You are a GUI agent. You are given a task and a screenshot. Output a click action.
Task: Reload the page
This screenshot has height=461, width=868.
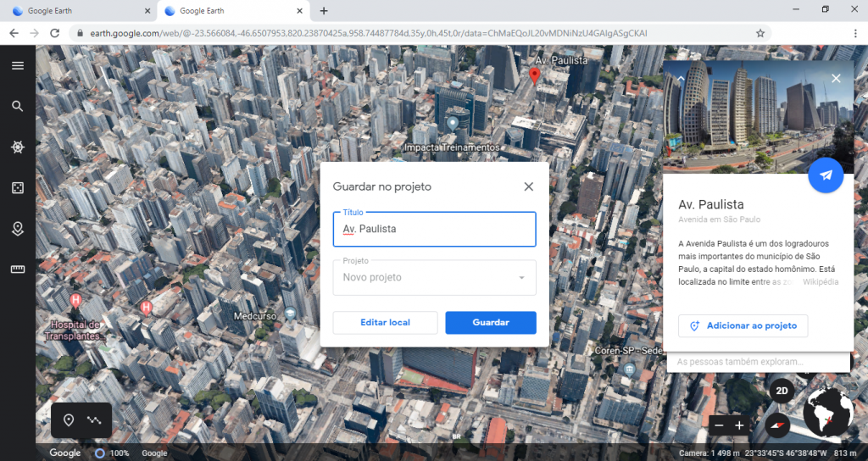(x=54, y=33)
